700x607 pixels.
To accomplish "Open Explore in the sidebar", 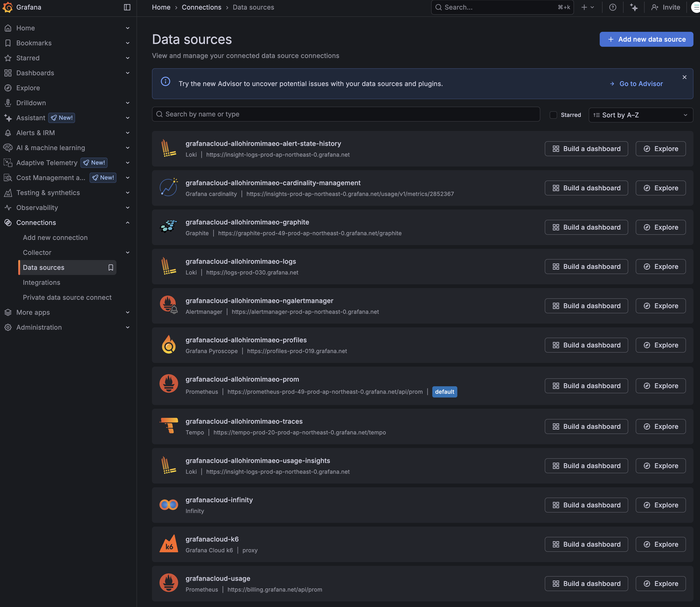I will click(28, 88).
